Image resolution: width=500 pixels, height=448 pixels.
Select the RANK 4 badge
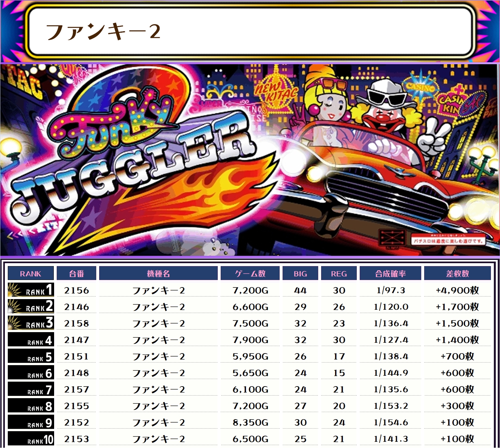tap(31, 340)
